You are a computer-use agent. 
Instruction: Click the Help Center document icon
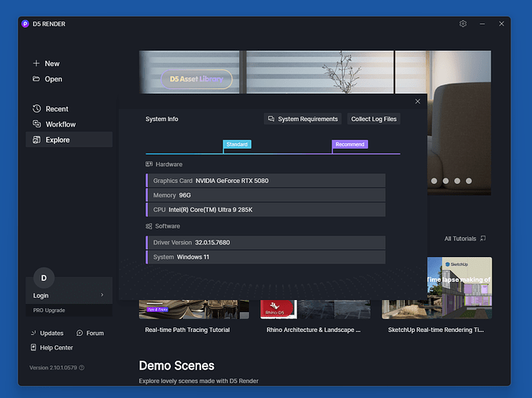pyautogui.click(x=33, y=347)
